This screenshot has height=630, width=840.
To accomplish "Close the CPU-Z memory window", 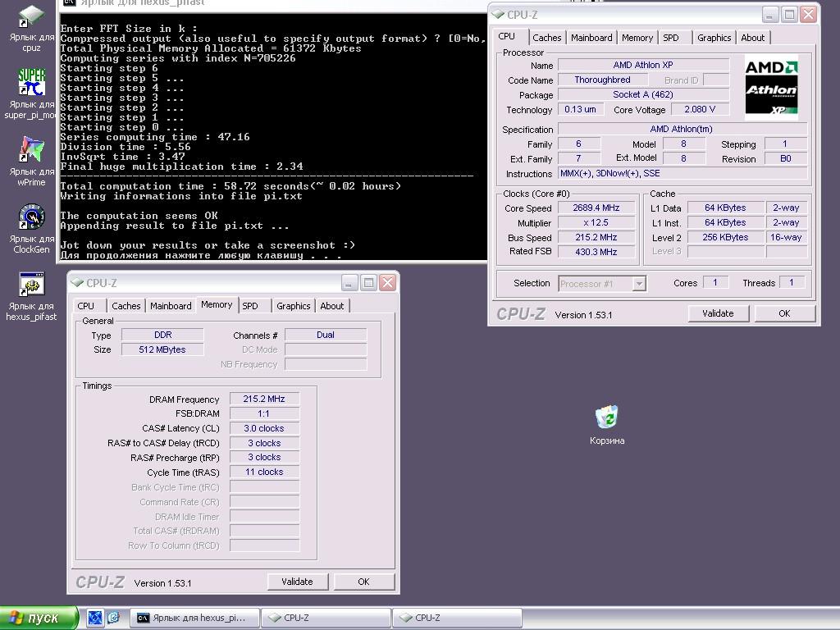I will tap(387, 282).
